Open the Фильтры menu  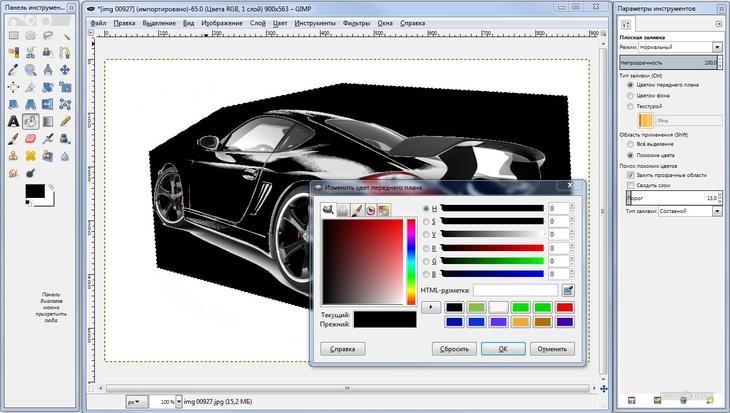pyautogui.click(x=356, y=23)
